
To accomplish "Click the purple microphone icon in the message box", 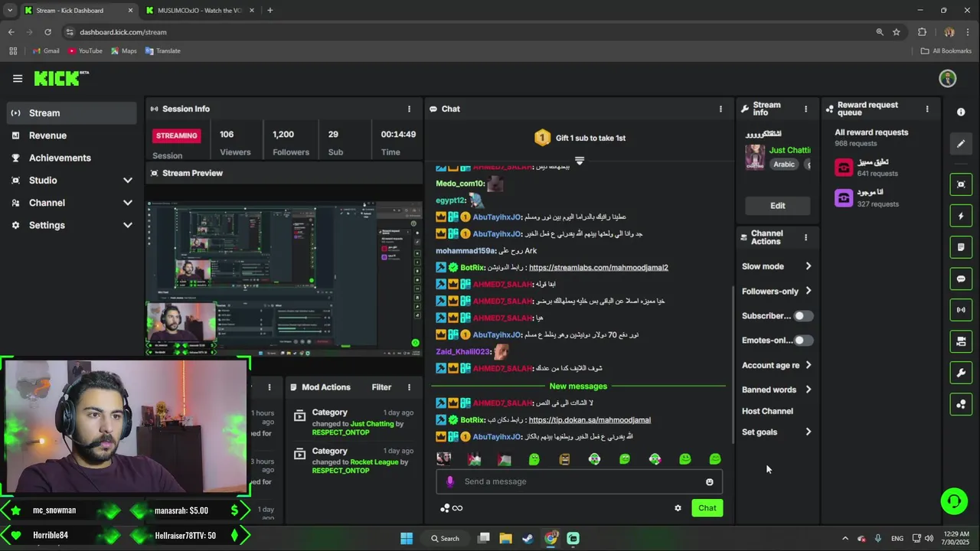I will [450, 481].
